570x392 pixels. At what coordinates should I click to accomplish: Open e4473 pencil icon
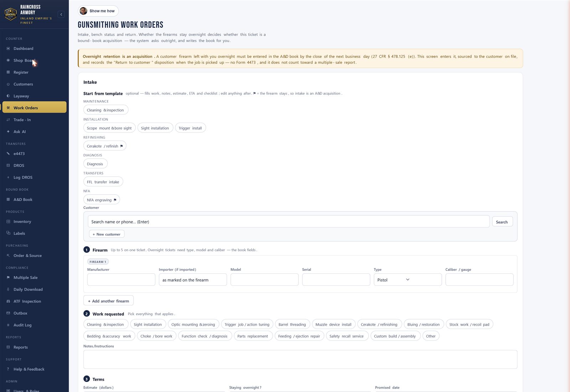coord(8,154)
